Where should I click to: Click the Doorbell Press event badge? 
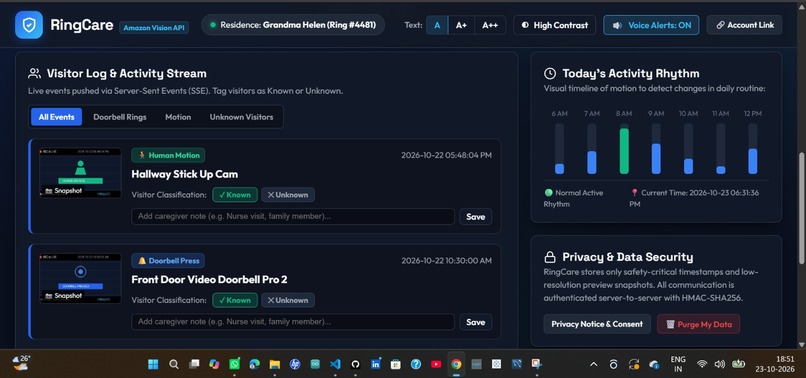(168, 261)
